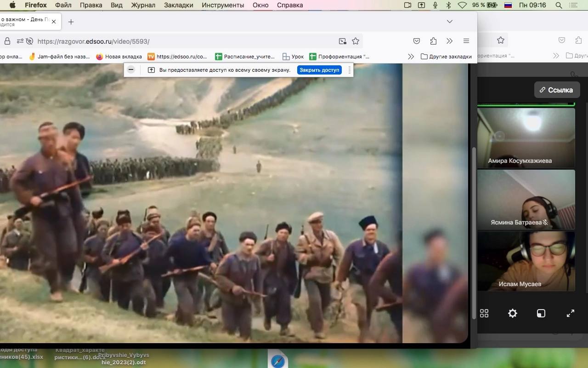The width and height of the screenshot is (588, 368).
Task: Open Safari from the Dock
Action: coord(278,360)
